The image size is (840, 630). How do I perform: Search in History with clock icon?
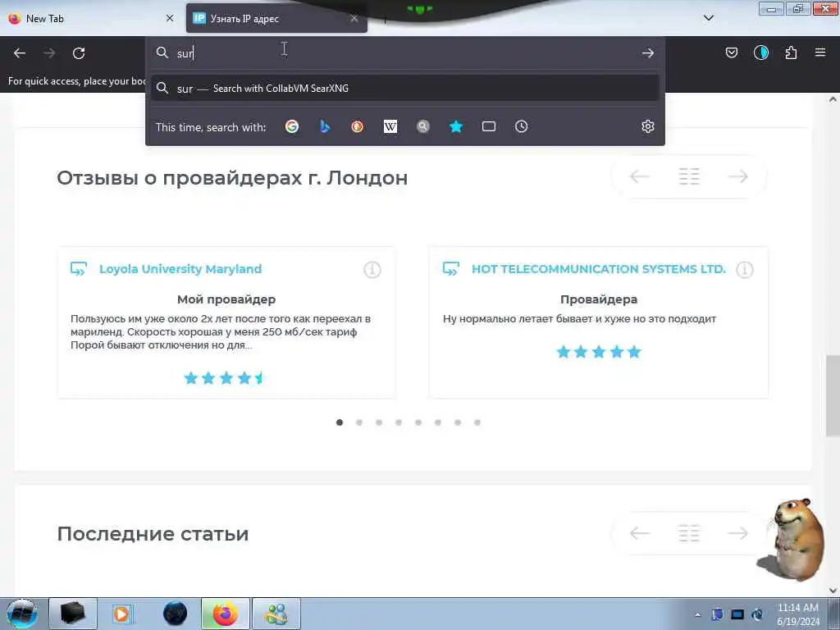tap(521, 126)
